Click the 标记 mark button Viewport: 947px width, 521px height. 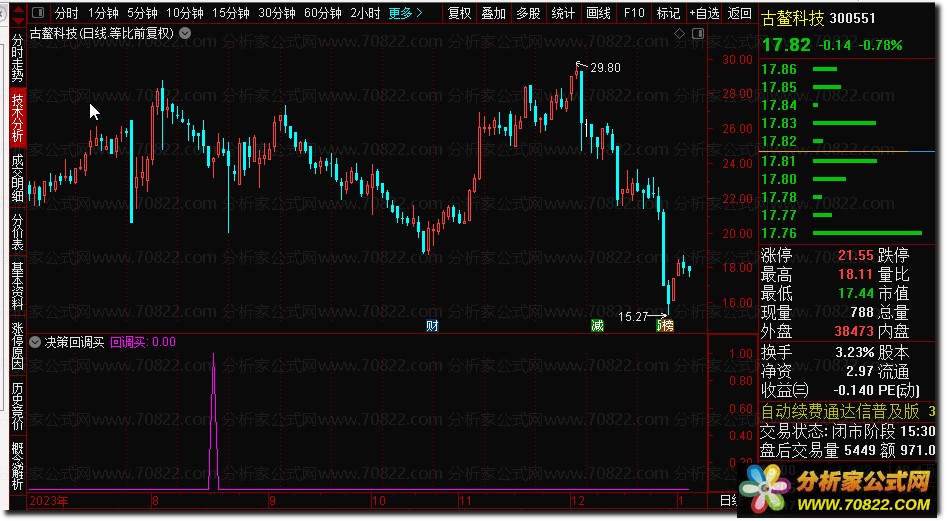pyautogui.click(x=668, y=13)
